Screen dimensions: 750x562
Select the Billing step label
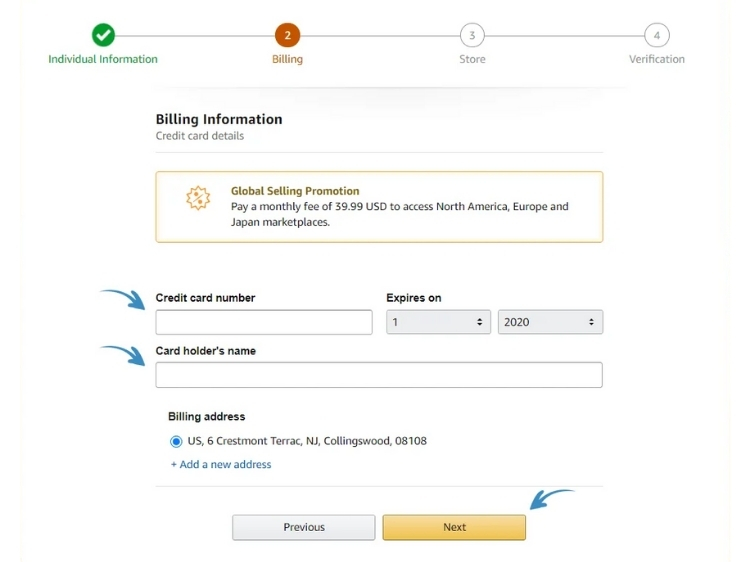pyautogui.click(x=287, y=59)
